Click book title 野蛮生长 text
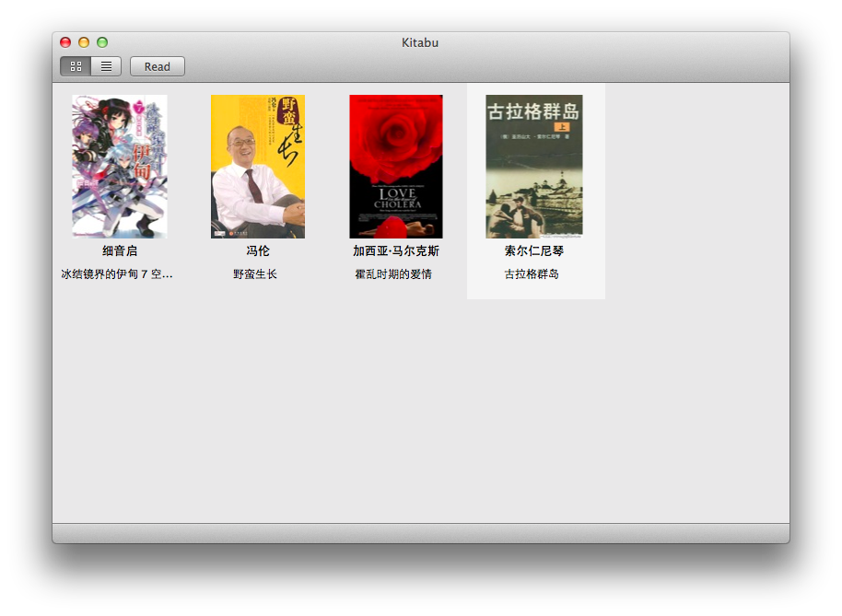This screenshot has height=616, width=842. point(255,274)
